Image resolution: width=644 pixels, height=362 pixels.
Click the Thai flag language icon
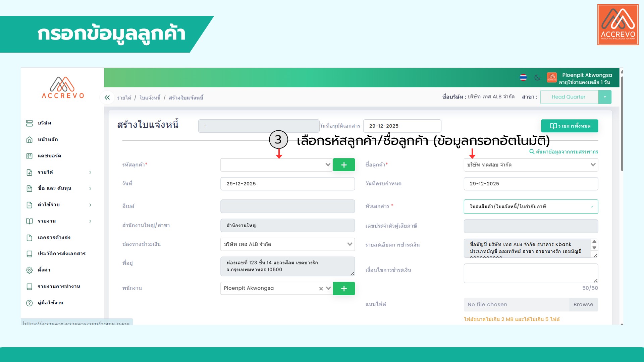(523, 77)
